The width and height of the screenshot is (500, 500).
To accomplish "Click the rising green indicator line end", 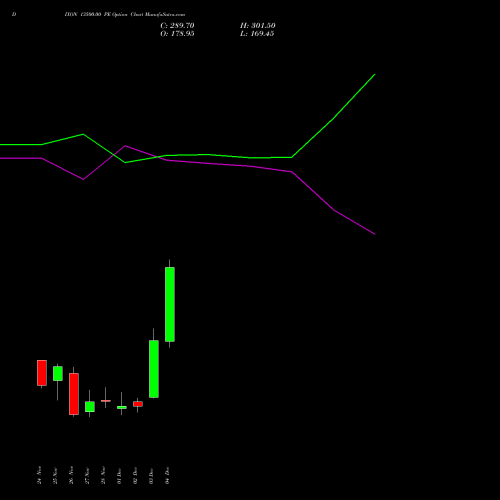I will pos(375,75).
